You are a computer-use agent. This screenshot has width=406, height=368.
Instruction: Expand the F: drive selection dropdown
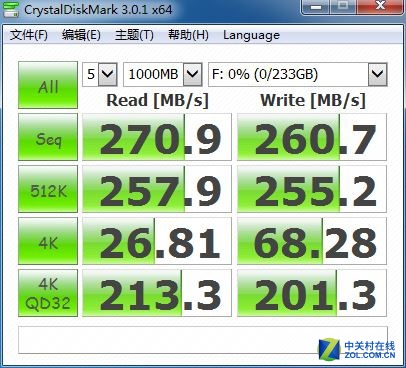[x=378, y=74]
